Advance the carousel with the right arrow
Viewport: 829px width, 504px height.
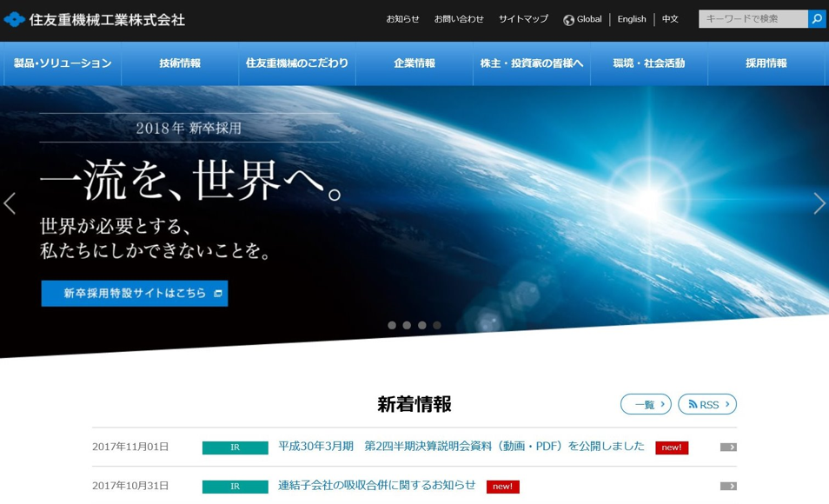click(x=819, y=203)
